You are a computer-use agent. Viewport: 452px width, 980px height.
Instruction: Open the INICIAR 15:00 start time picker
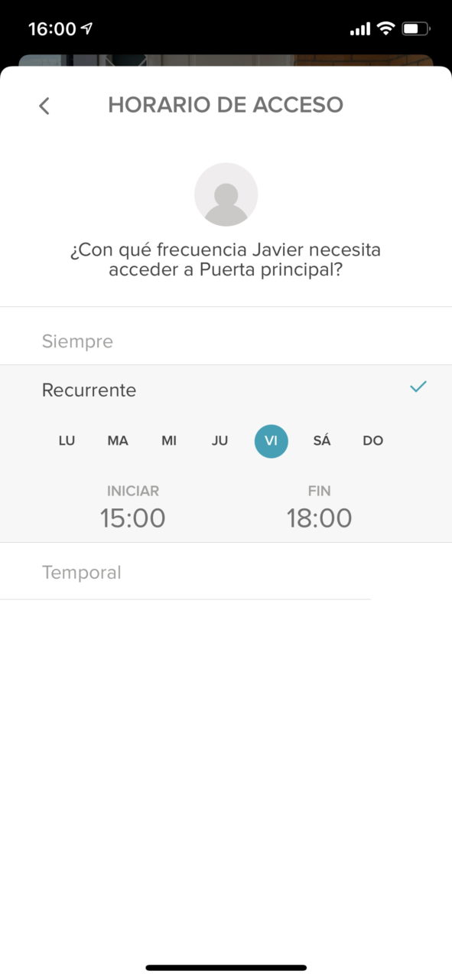click(x=132, y=508)
